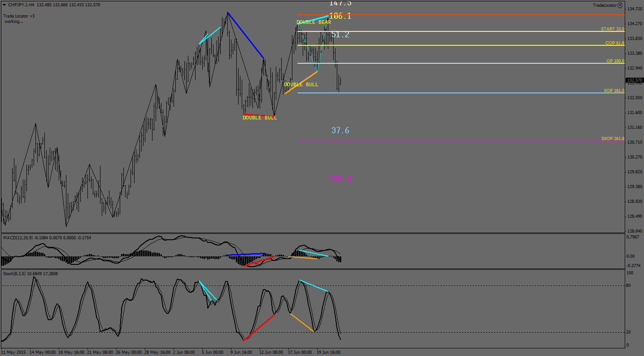
Task: Click the XOP 161.0 level label
Action: (614, 91)
